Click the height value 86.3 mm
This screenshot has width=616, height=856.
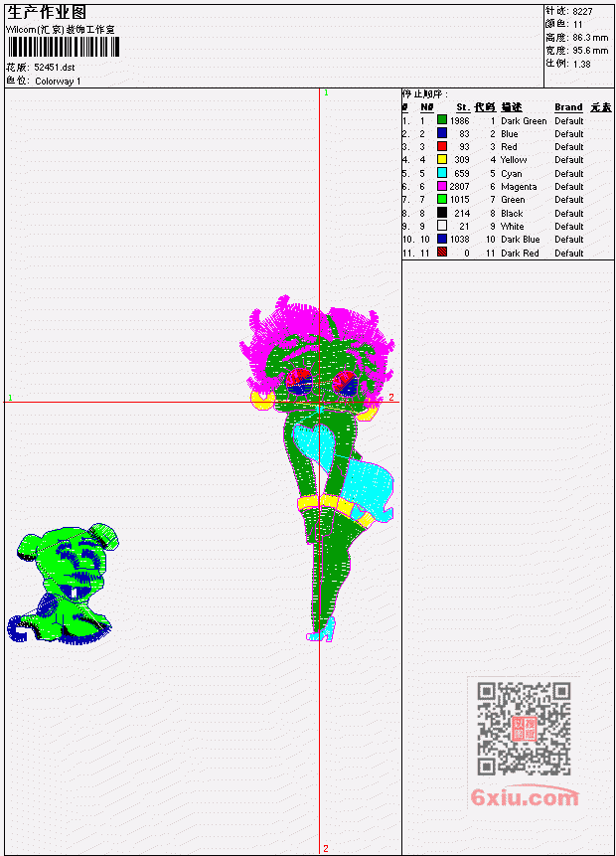point(590,38)
